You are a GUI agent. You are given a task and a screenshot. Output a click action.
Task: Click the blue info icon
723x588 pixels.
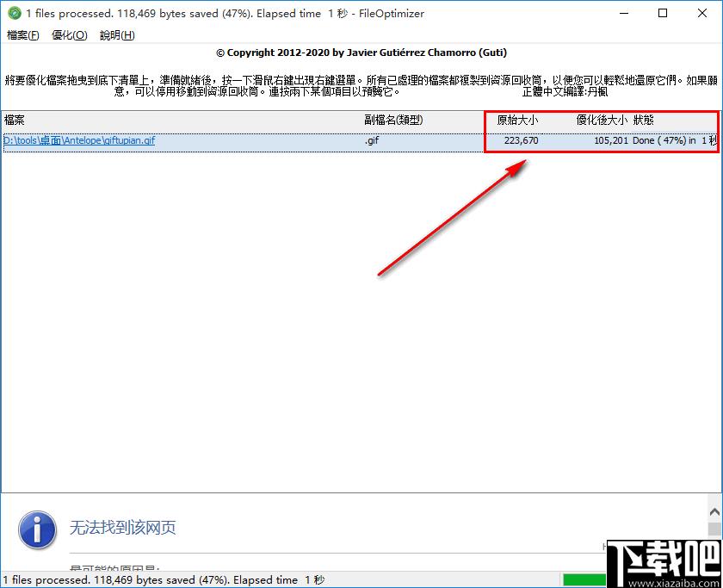[x=37, y=529]
